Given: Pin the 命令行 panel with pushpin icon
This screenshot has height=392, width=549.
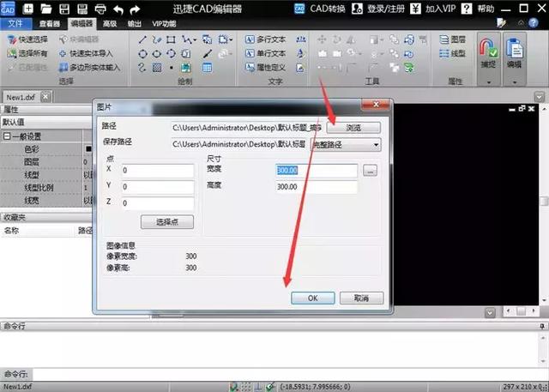Looking at the screenshot, I should click(x=542, y=326).
